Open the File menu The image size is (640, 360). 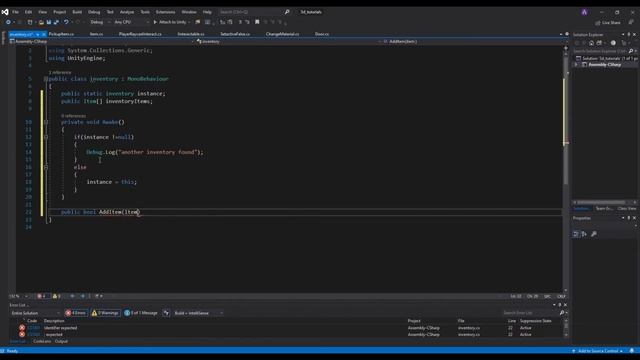coord(15,12)
